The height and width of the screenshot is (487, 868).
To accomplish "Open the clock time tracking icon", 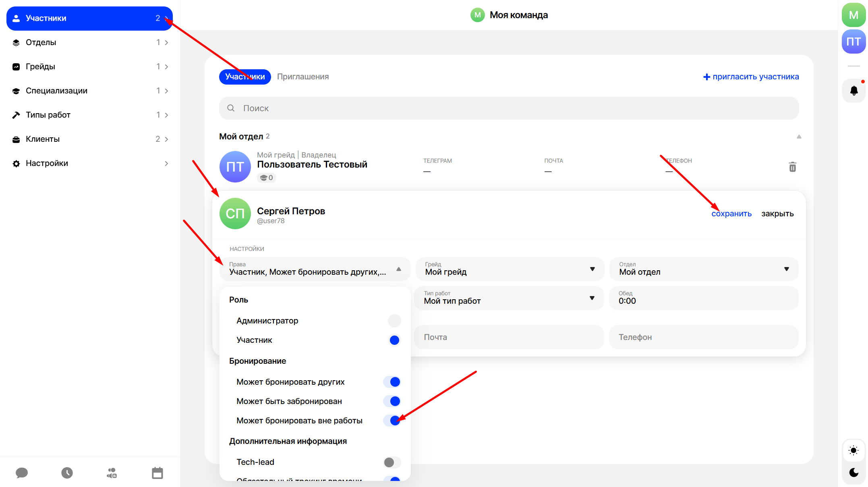I will click(67, 472).
